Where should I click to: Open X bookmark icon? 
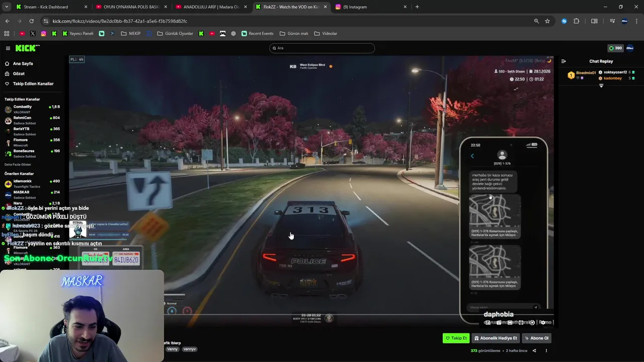click(x=33, y=34)
